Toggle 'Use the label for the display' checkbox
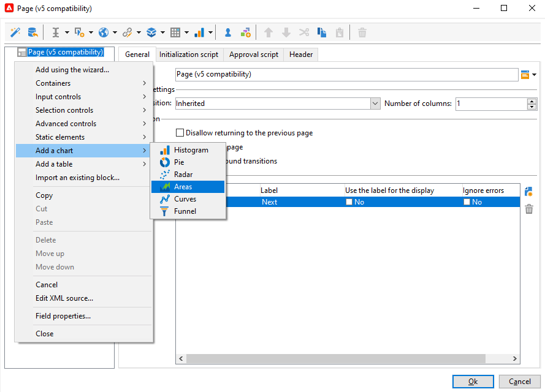The image size is (545, 392). pos(349,202)
